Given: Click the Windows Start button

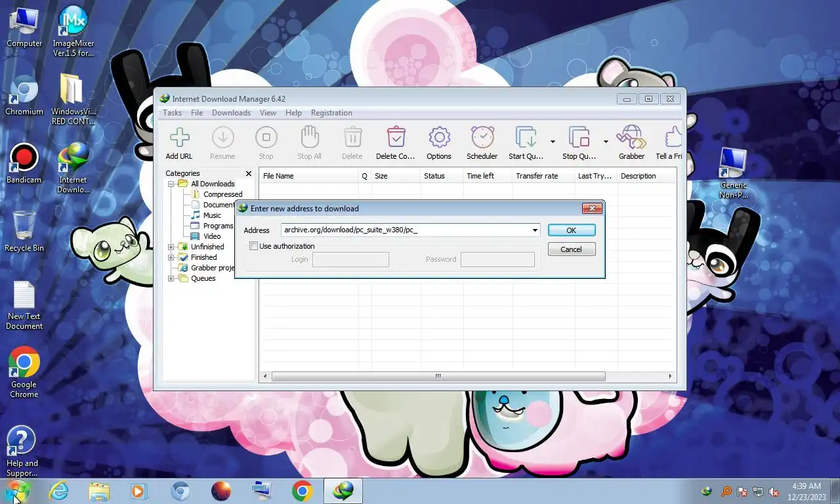Looking at the screenshot, I should point(18,491).
